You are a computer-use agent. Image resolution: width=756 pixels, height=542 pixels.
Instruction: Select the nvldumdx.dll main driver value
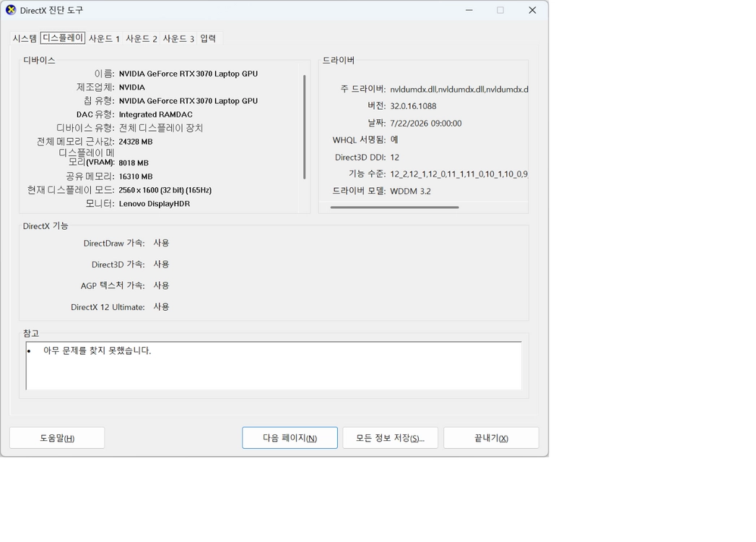(459, 90)
